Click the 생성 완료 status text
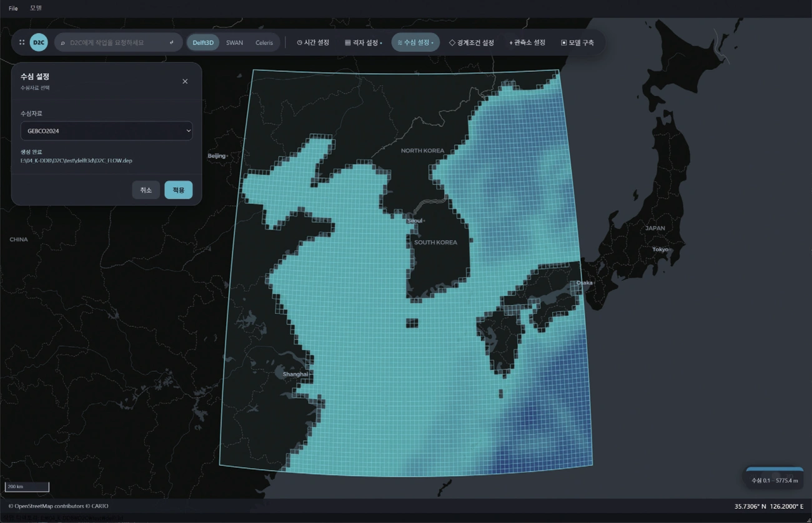 tap(31, 152)
